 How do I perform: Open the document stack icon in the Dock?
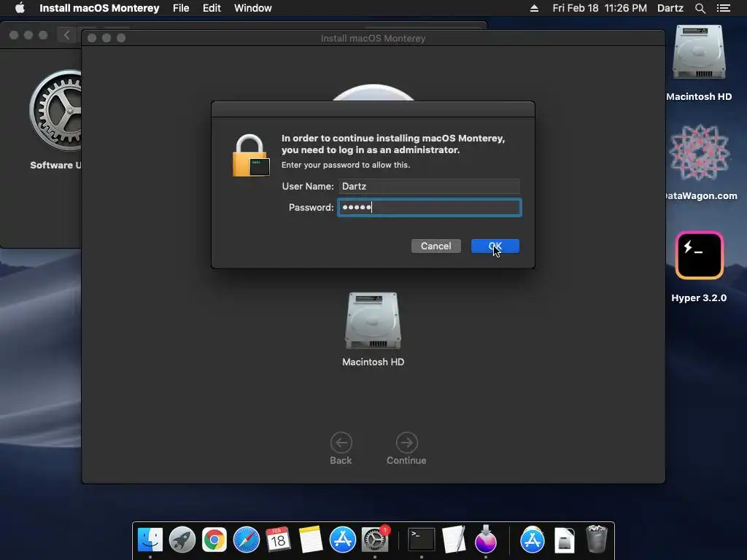coord(564,540)
